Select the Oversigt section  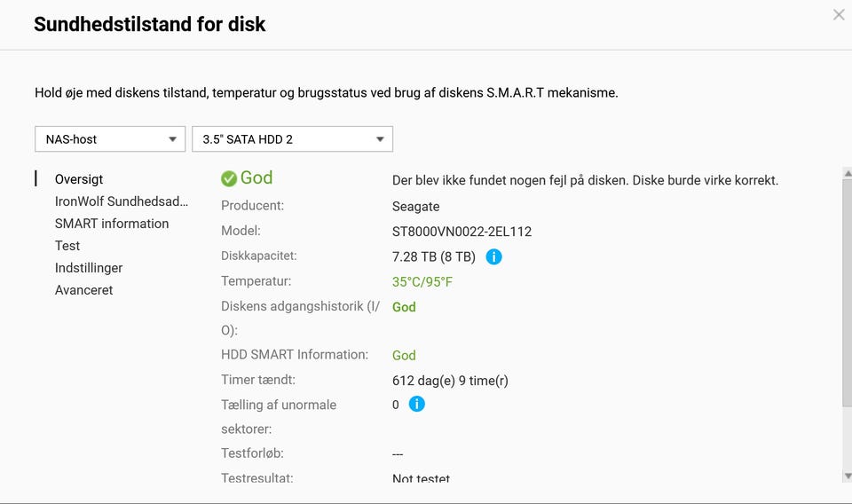(79, 179)
